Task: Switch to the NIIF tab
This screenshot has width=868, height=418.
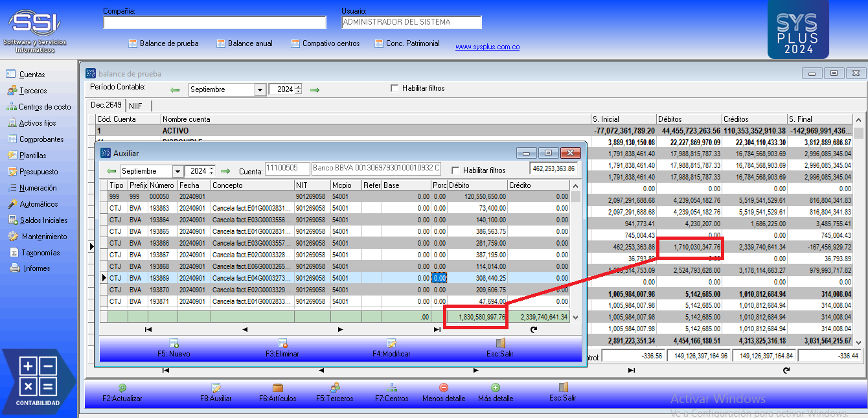Action: tap(135, 106)
